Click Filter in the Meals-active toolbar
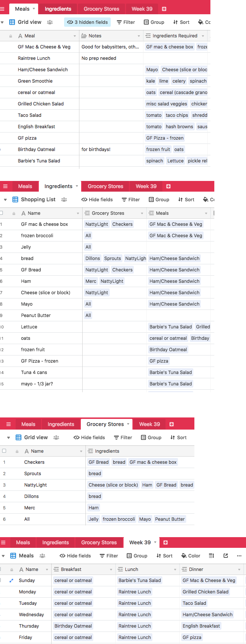246x644 pixels. 126,22
